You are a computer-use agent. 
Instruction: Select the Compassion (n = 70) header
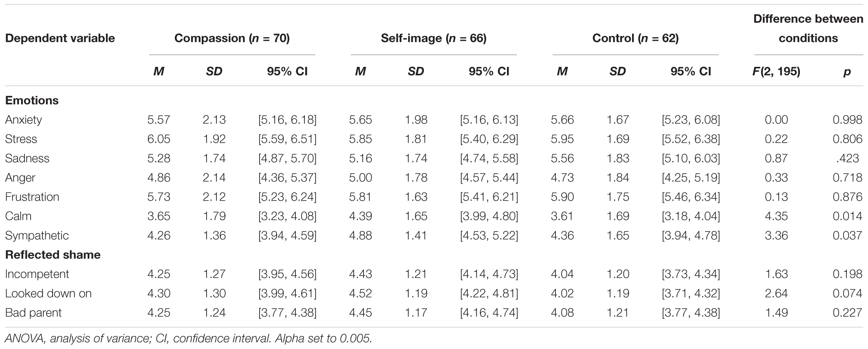click(232, 38)
